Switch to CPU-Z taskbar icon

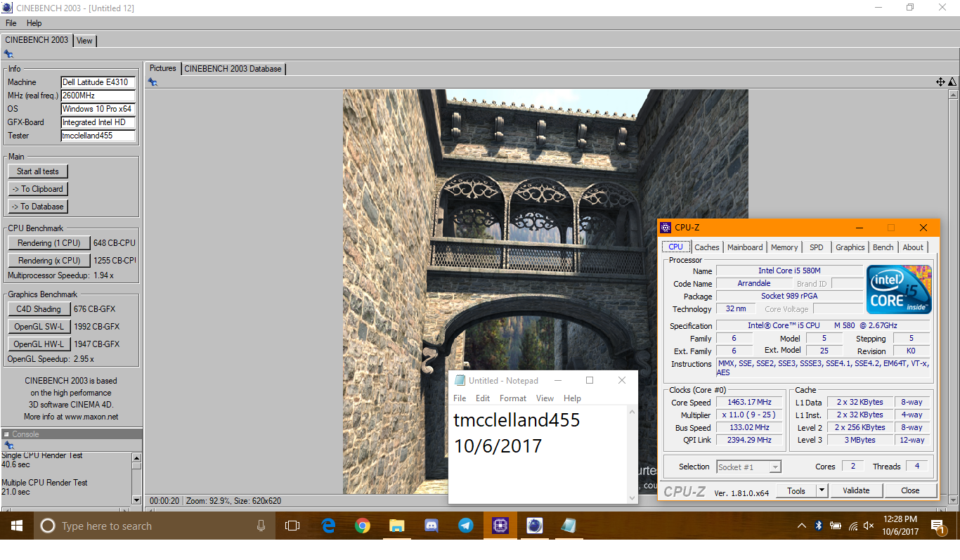click(500, 526)
